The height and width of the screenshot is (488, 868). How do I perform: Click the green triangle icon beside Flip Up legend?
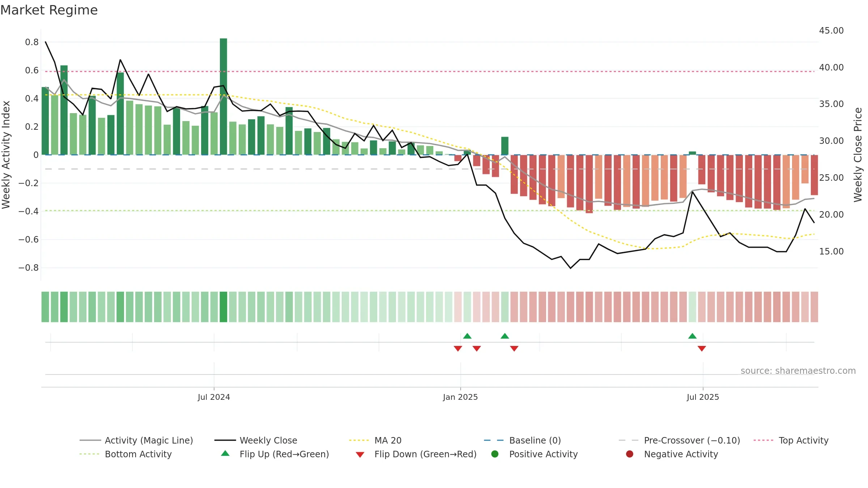tap(225, 453)
